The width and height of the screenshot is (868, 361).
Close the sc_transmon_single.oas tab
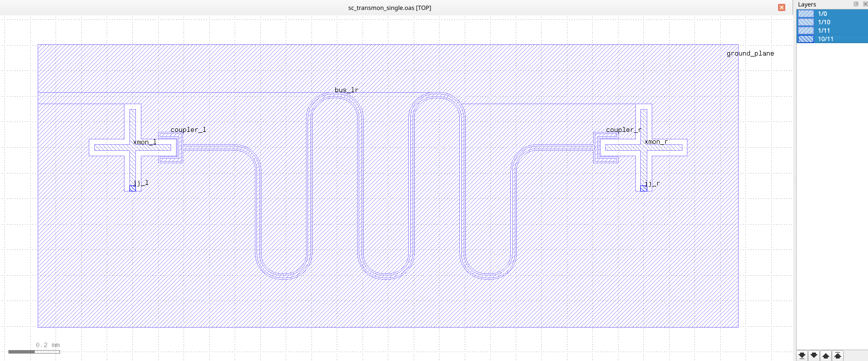[x=782, y=7]
